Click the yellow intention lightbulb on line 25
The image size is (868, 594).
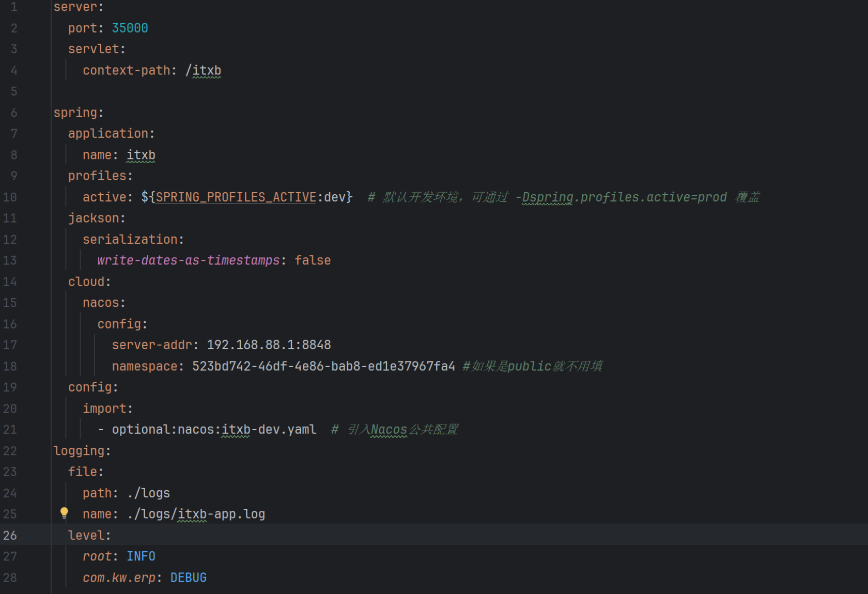click(x=64, y=513)
